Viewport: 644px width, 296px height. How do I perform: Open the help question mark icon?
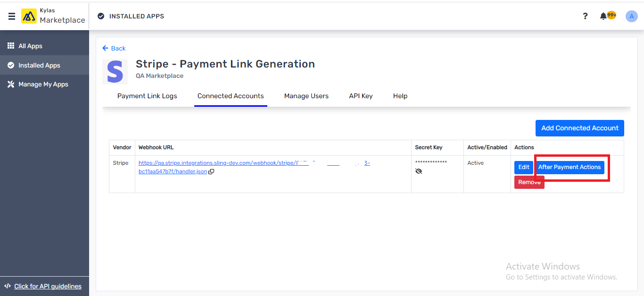point(585,16)
